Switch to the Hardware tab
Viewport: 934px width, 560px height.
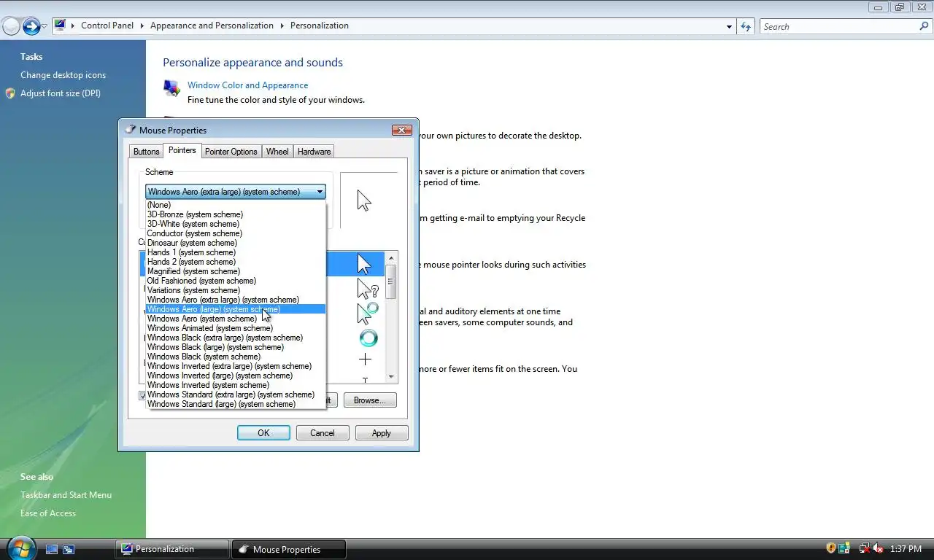(314, 152)
